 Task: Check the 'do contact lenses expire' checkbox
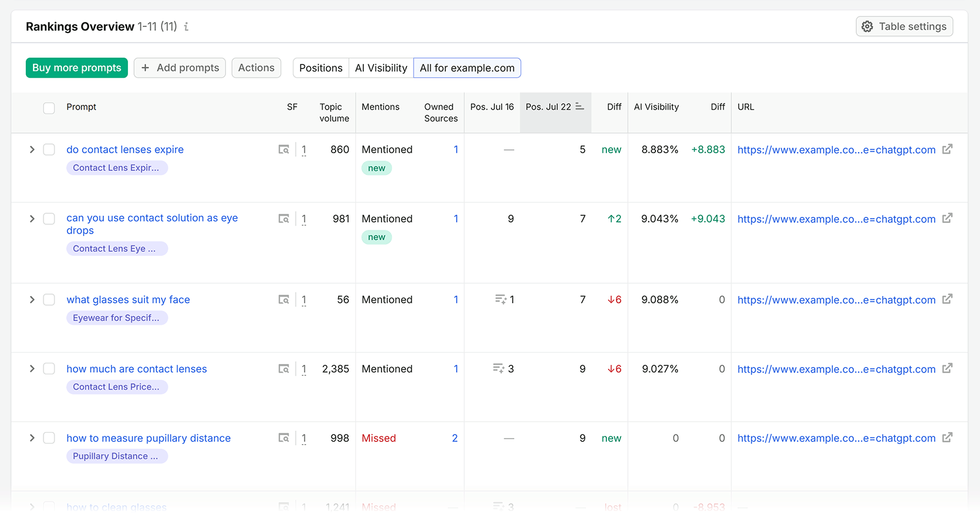coord(49,150)
